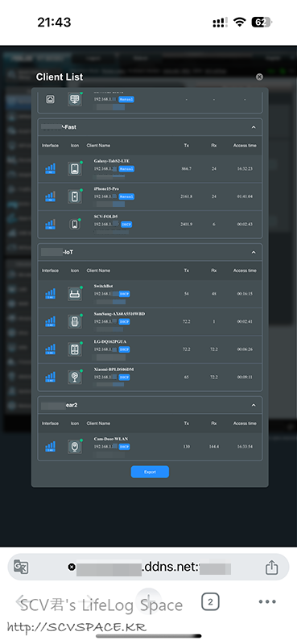
Task: Click Wi-Fi signal icon for Cam-Door-WLAN
Action: click(50, 447)
